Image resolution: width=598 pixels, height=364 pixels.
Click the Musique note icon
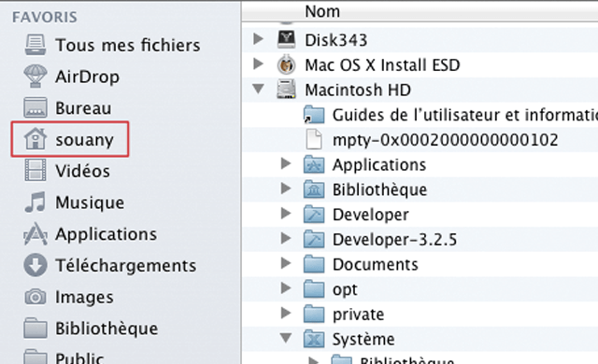(36, 202)
